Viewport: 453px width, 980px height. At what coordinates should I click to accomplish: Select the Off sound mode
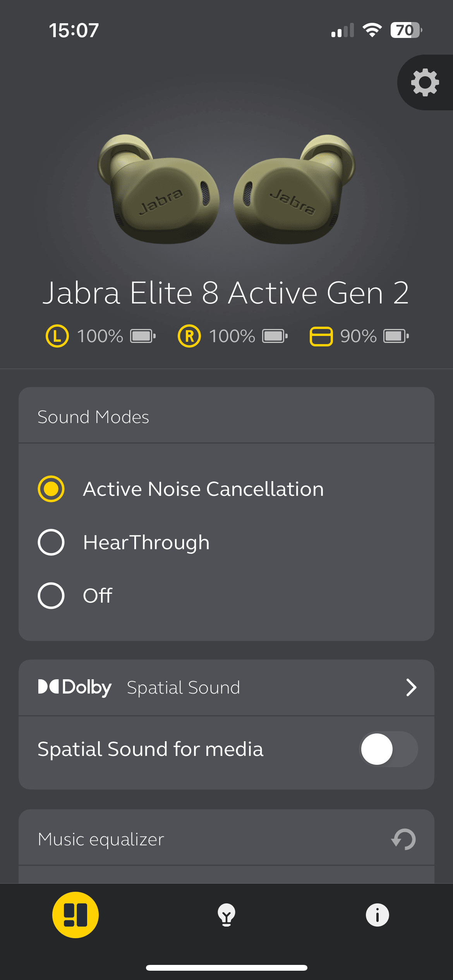coord(75,596)
